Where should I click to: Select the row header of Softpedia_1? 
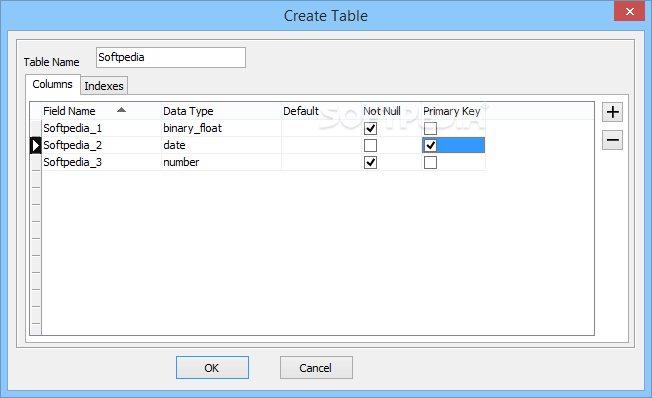36,128
